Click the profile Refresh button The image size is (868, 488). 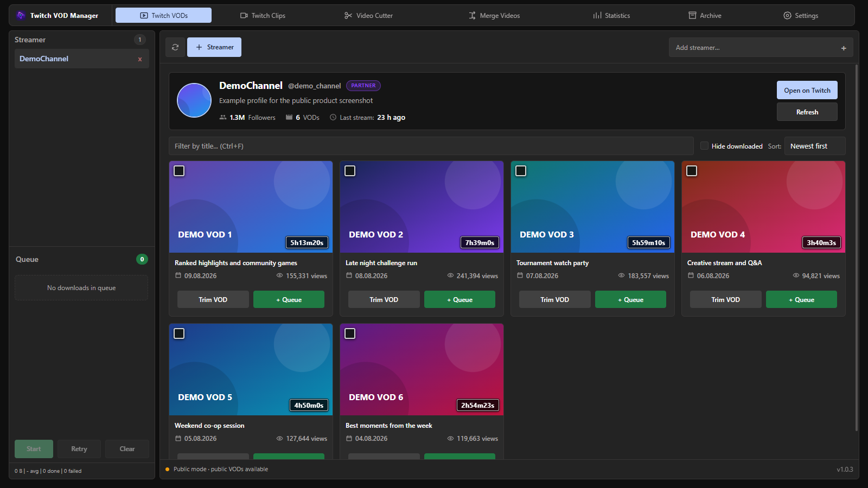807,112
